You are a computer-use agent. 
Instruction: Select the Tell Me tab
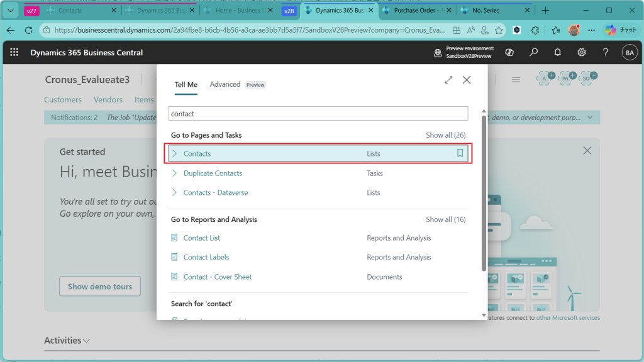[186, 84]
